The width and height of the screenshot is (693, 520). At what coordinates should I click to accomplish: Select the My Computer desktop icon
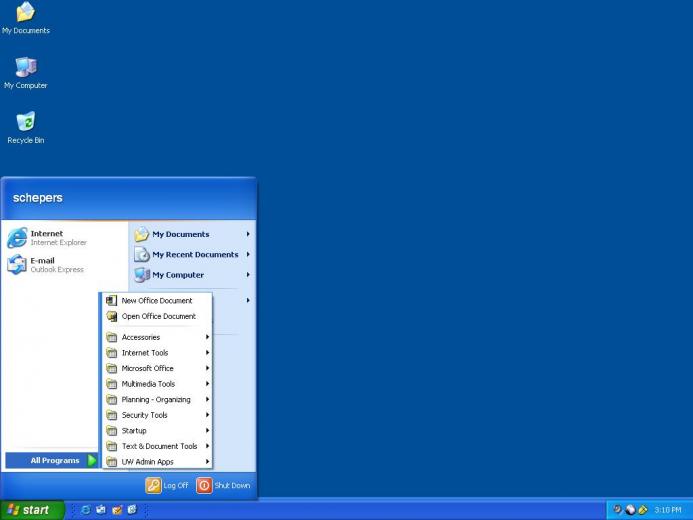(x=26, y=73)
